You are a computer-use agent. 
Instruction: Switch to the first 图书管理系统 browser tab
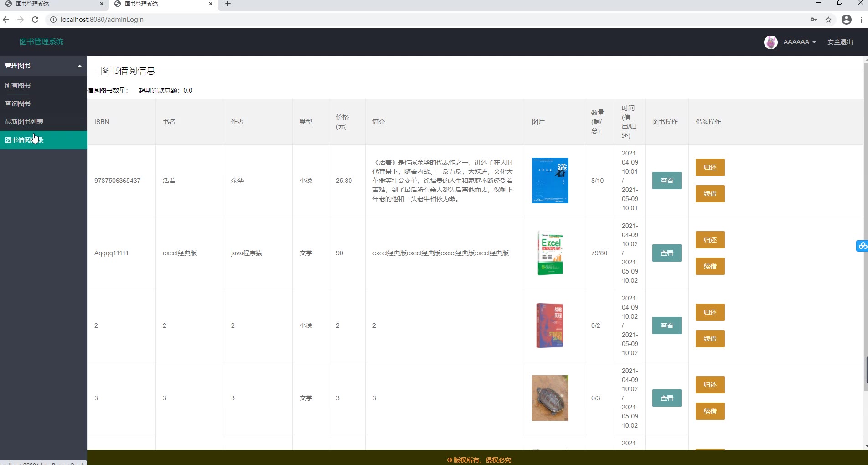(54, 4)
